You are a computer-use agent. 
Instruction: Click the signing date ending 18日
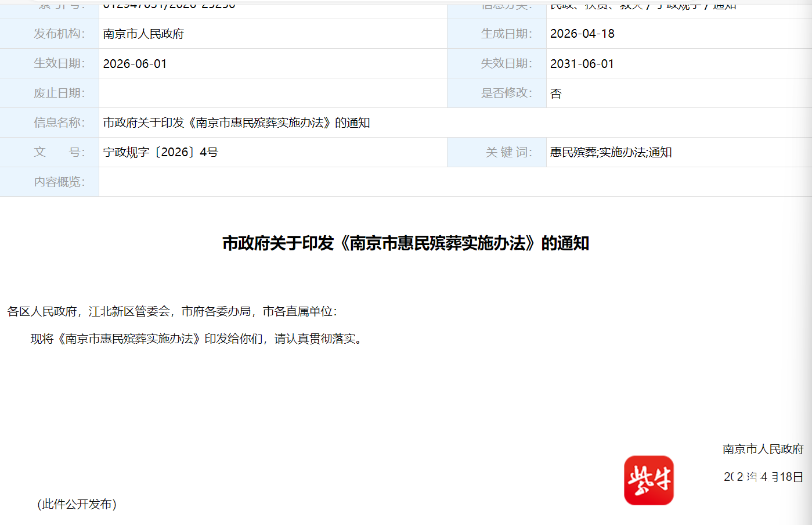tap(763, 477)
